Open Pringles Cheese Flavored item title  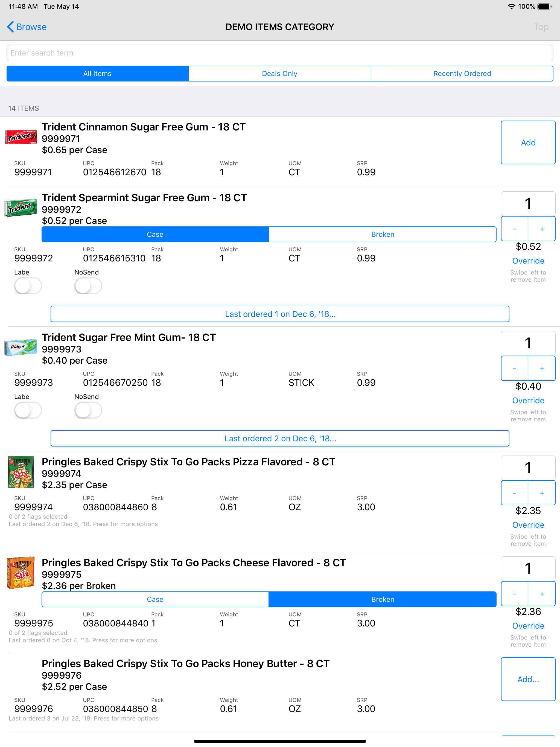[194, 563]
